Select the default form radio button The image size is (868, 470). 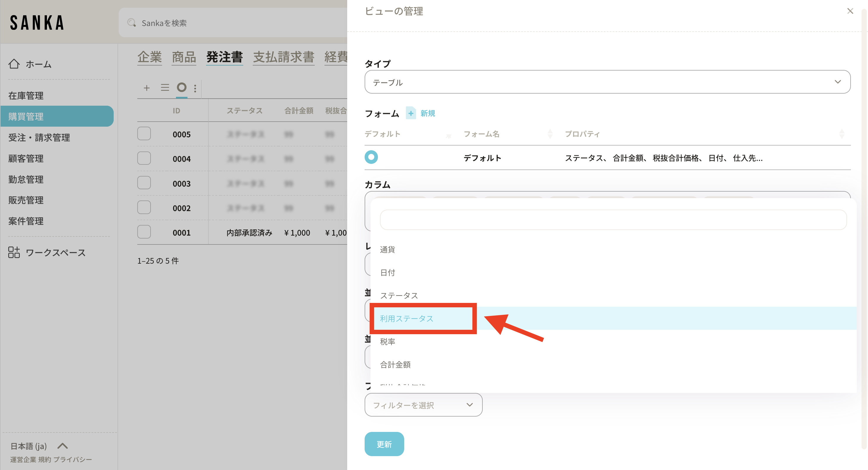tap(371, 157)
